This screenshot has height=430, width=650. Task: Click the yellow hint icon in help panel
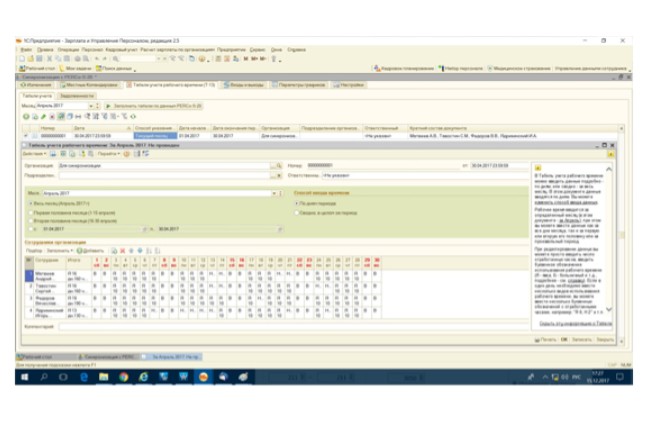[x=538, y=167]
